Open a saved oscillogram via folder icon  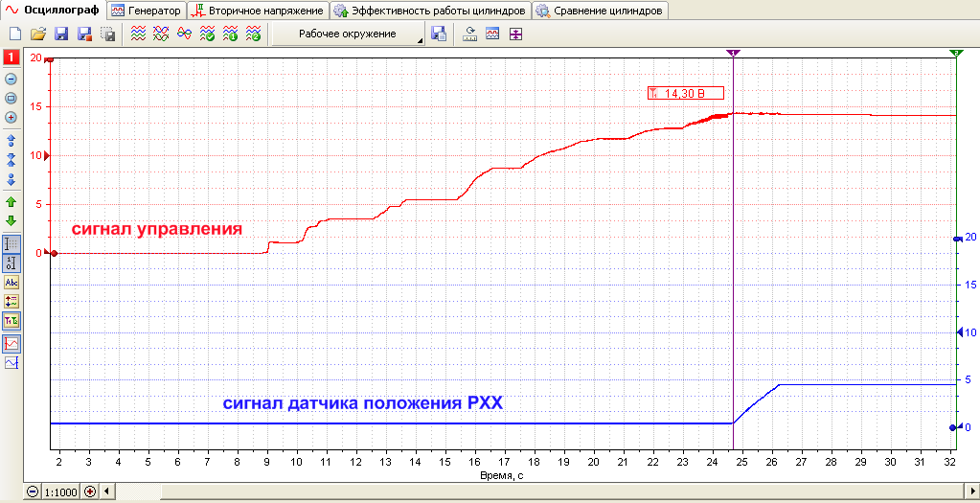38,34
